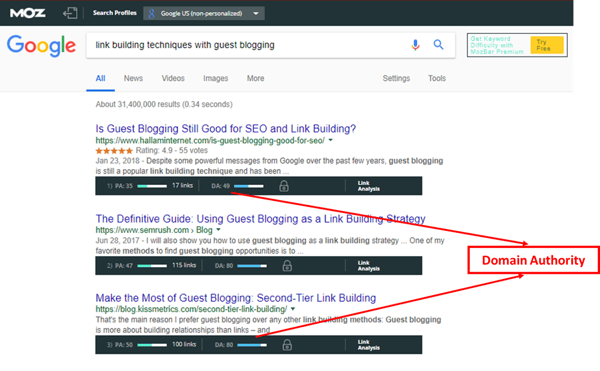
Task: Open 'Is Guest Blogging Still Good' result
Action: click(226, 129)
